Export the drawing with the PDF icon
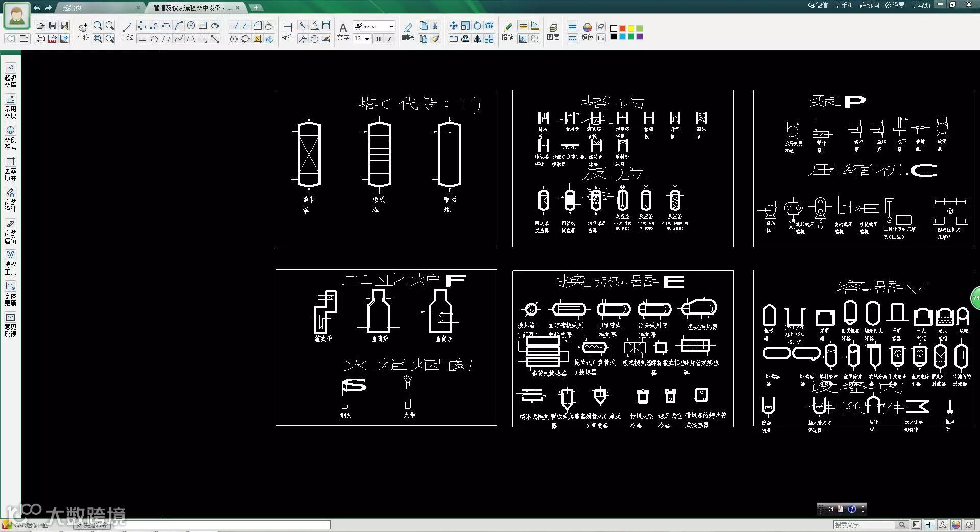 [x=52, y=39]
